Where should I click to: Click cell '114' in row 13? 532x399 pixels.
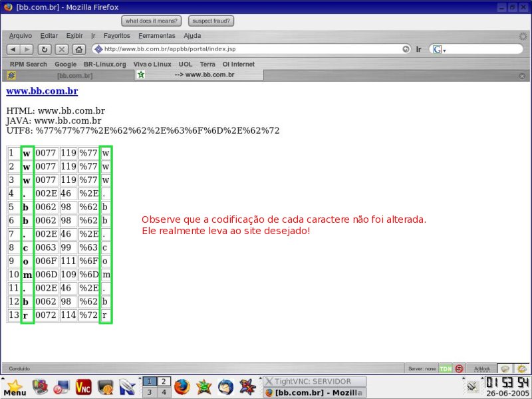coord(68,315)
